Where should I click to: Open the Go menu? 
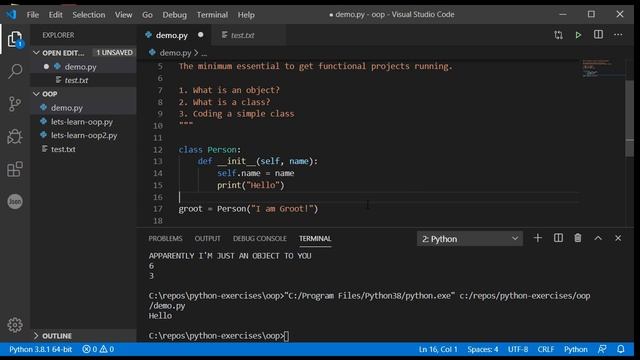(x=147, y=15)
